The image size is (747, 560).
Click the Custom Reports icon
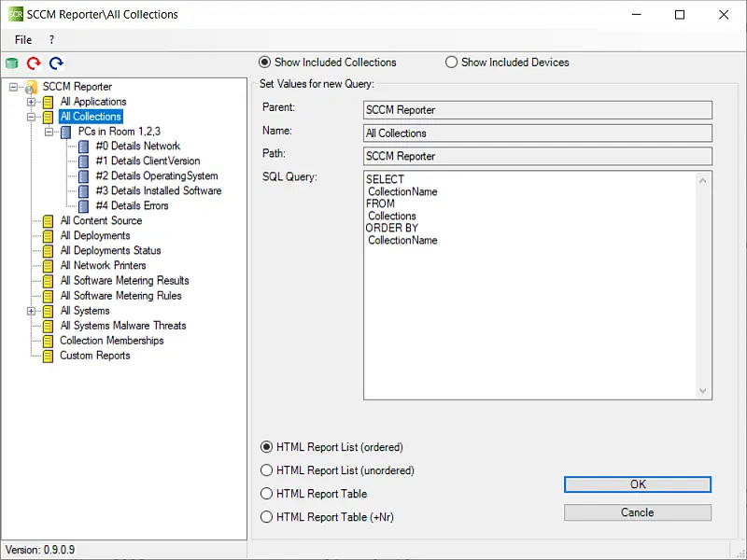49,357
